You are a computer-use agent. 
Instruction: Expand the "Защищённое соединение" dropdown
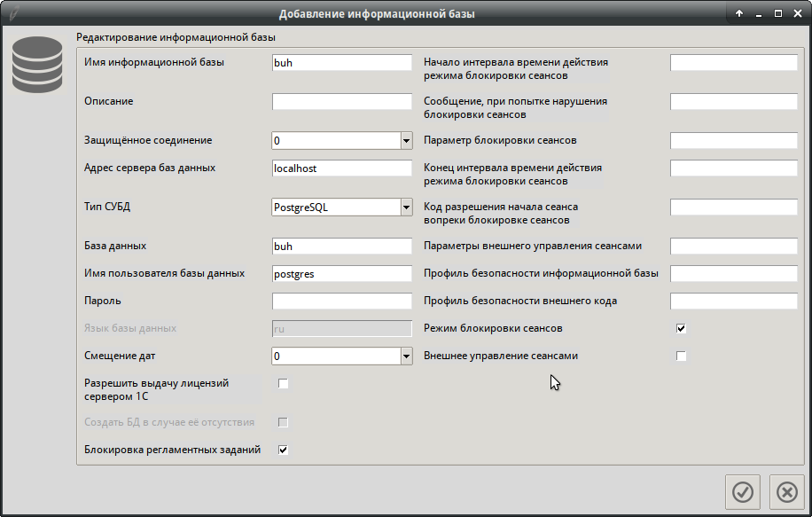(x=406, y=140)
